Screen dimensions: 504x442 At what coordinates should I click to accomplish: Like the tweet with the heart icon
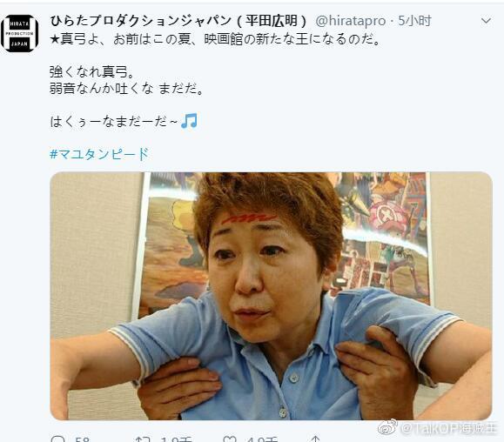pyautogui.click(x=230, y=439)
